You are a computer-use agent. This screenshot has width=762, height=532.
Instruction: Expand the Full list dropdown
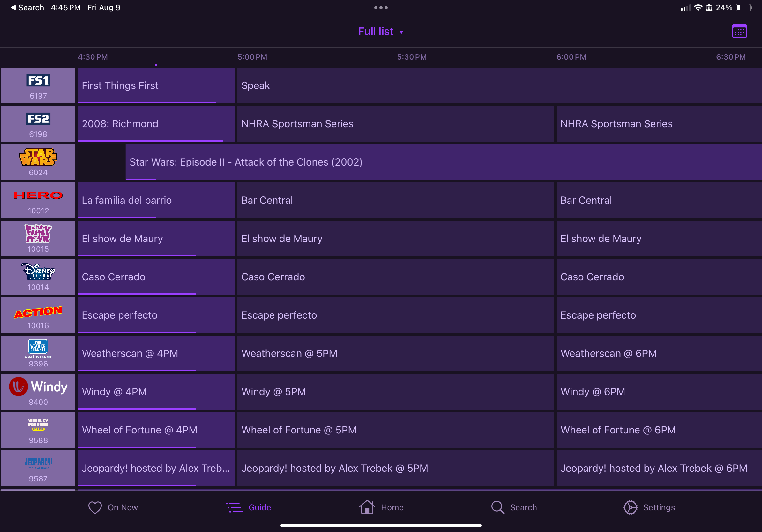pos(381,32)
